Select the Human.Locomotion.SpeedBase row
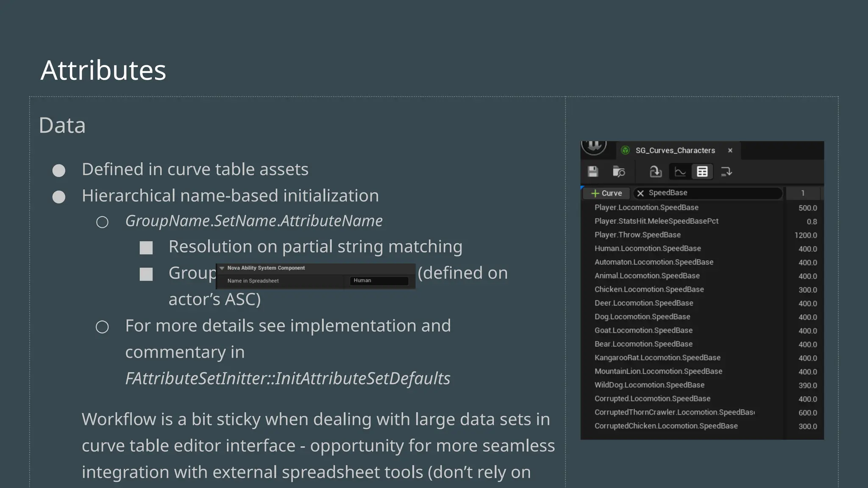The image size is (868, 488). (x=702, y=249)
